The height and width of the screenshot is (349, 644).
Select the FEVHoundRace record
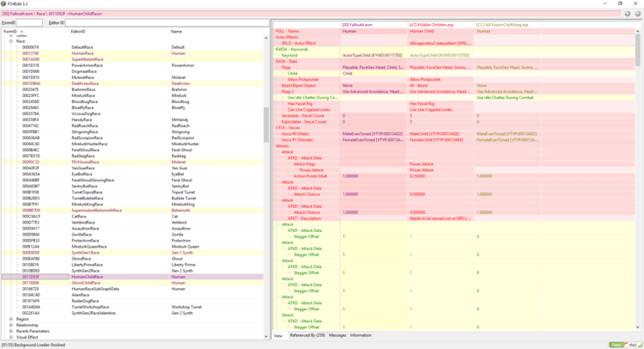coord(132,162)
